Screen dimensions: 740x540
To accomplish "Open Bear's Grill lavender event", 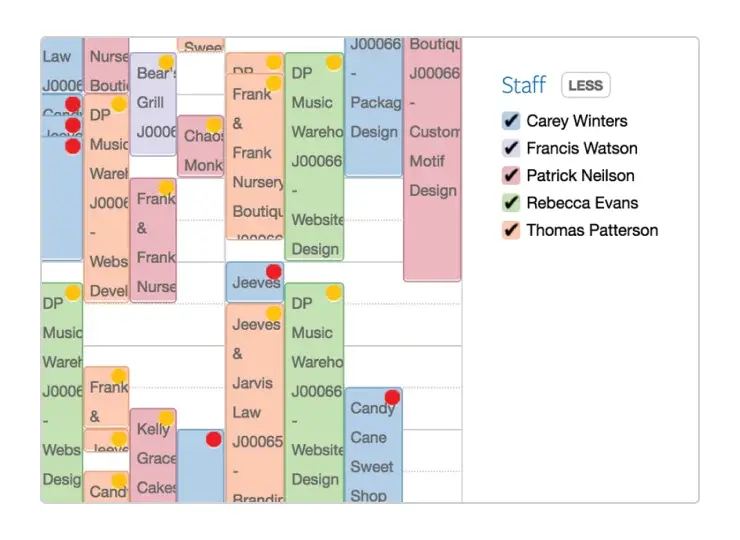I will (x=153, y=104).
